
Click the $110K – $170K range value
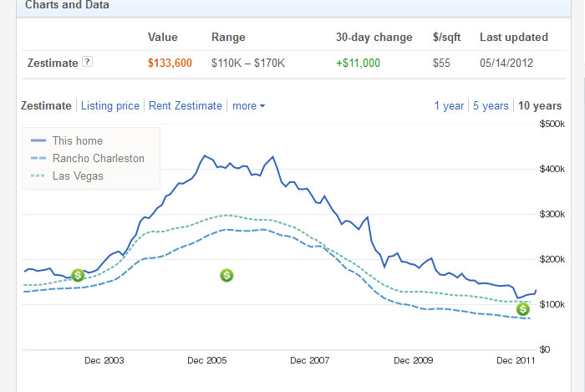click(x=250, y=63)
